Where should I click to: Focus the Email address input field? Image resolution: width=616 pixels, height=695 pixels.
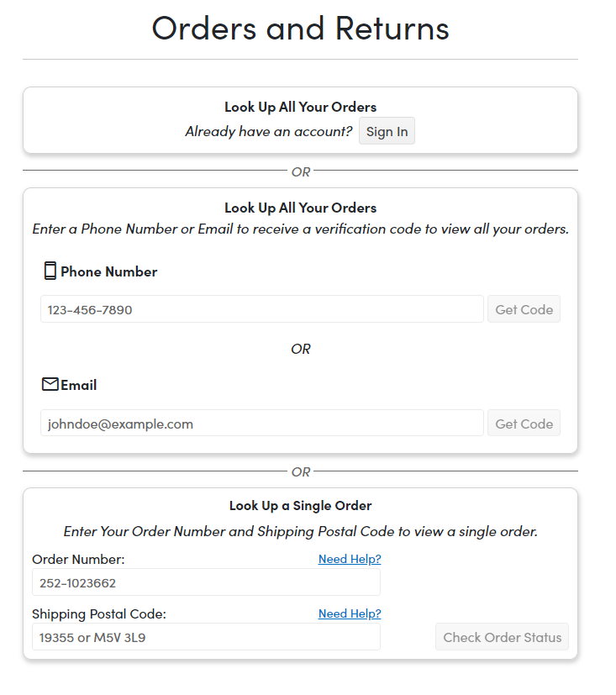tap(262, 424)
